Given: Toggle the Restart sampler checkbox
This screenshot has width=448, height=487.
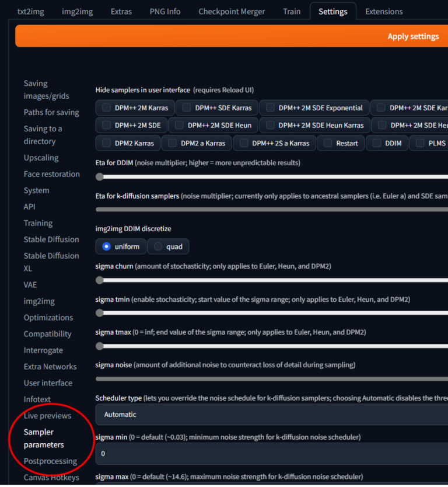Looking at the screenshot, I should tap(328, 143).
